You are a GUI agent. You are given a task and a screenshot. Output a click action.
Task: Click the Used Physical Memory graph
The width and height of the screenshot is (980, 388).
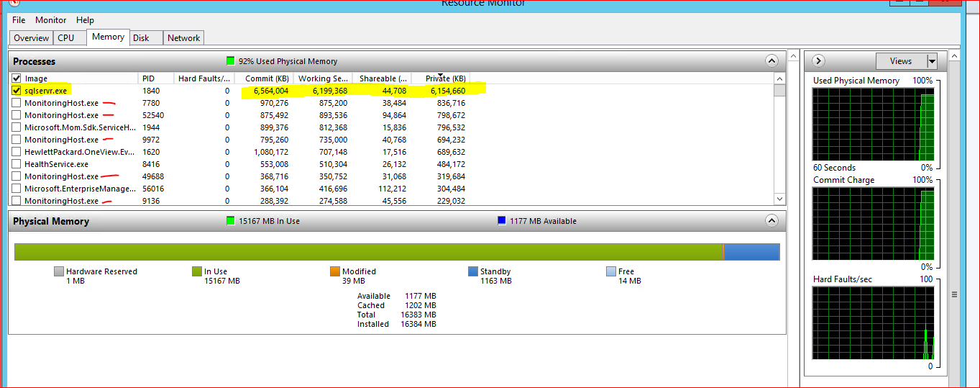(874, 123)
